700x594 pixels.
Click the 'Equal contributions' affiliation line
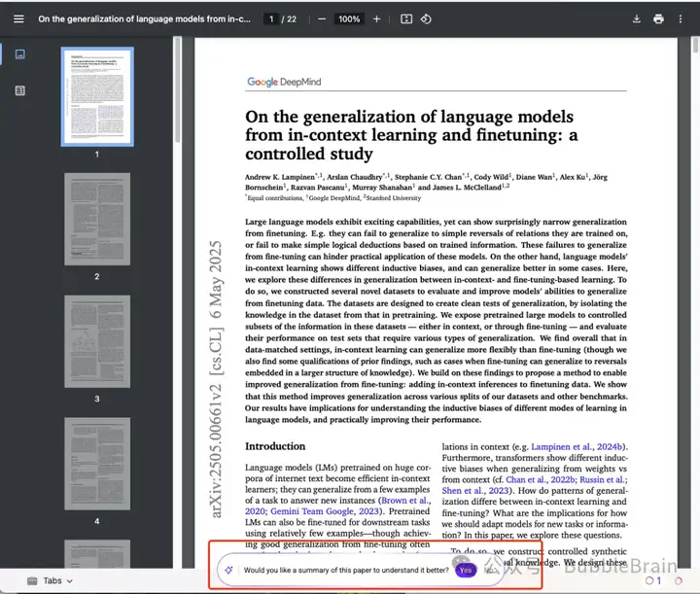pos(332,197)
